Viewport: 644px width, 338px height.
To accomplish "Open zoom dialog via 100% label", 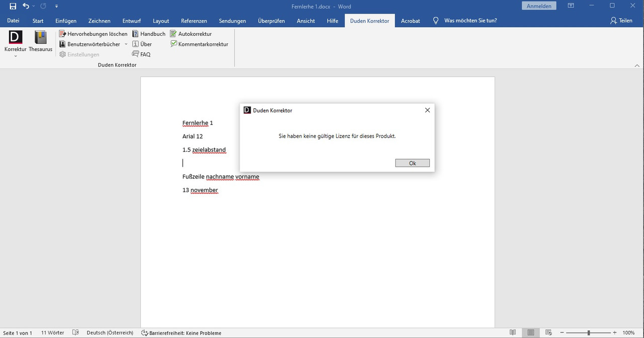I will [x=628, y=333].
